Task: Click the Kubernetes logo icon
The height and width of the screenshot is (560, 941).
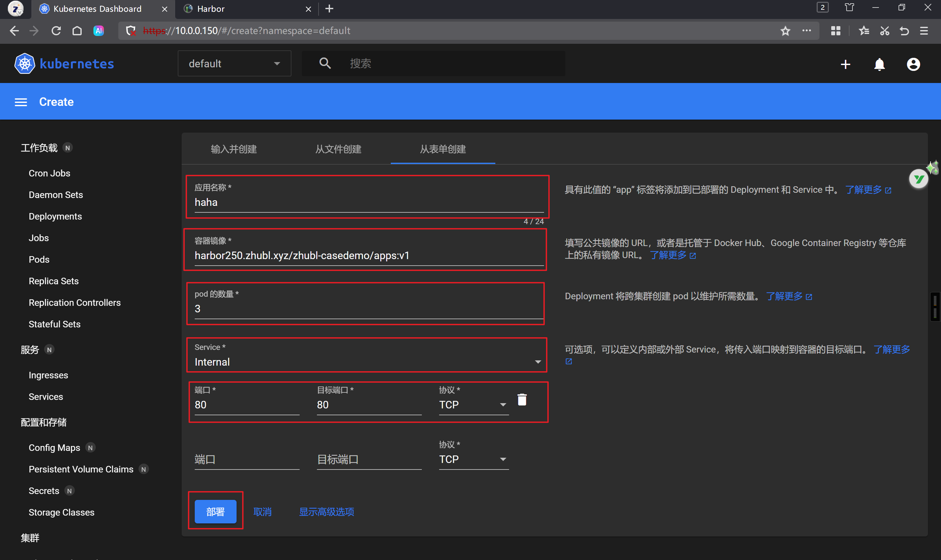Action: pos(25,63)
